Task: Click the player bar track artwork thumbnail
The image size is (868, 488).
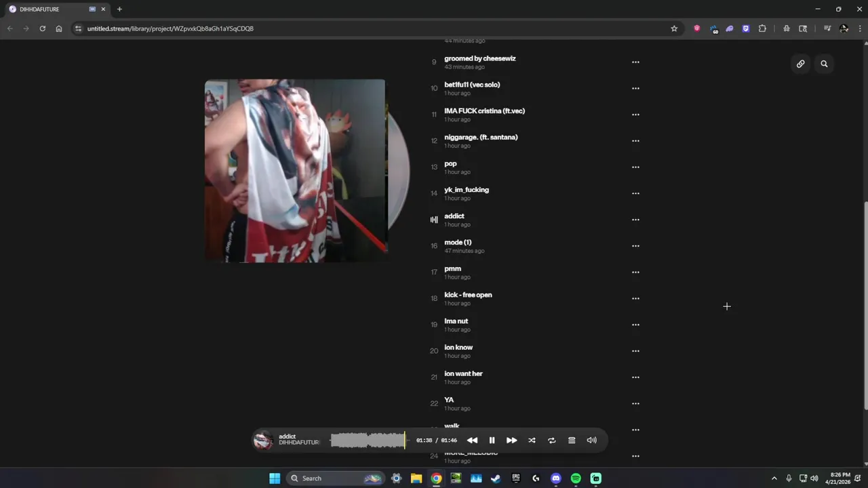Action: tap(263, 441)
